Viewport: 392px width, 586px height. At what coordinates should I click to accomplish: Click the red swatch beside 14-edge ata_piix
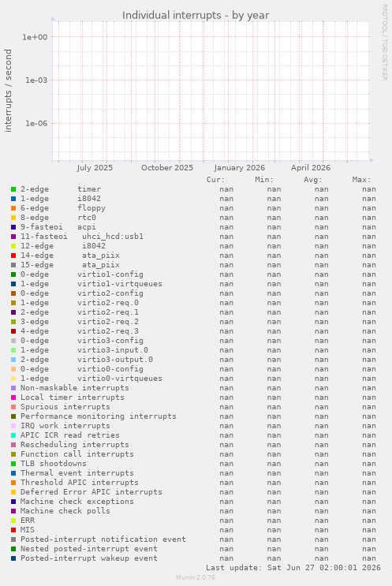point(13,256)
